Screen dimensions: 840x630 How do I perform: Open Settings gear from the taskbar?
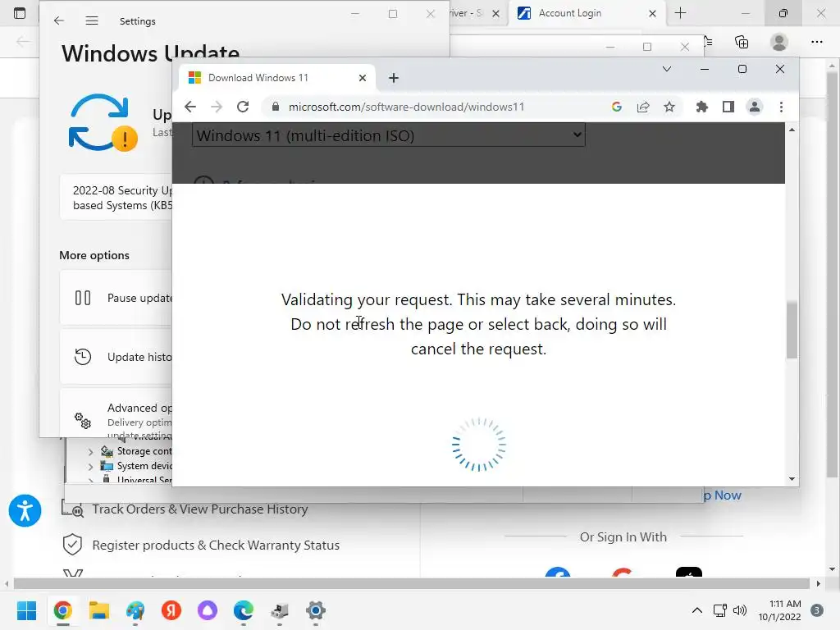316,610
